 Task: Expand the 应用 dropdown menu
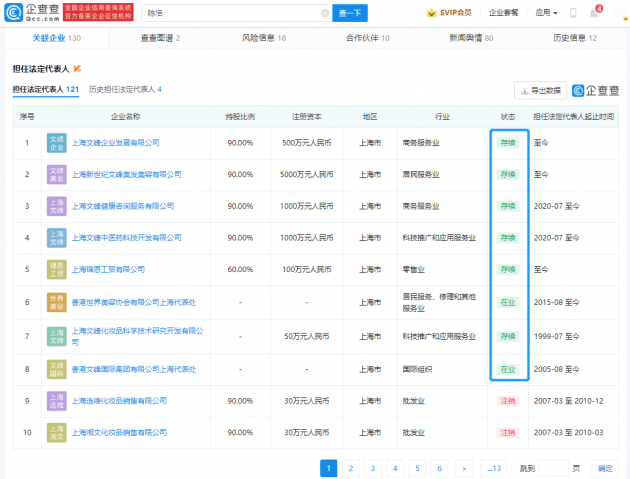[x=546, y=13]
